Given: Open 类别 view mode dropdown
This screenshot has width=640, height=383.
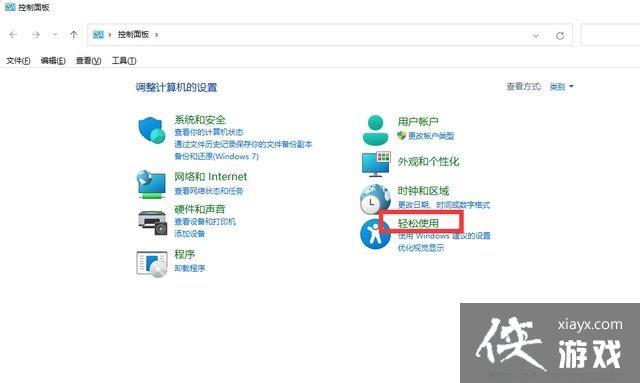Looking at the screenshot, I should click(x=562, y=87).
